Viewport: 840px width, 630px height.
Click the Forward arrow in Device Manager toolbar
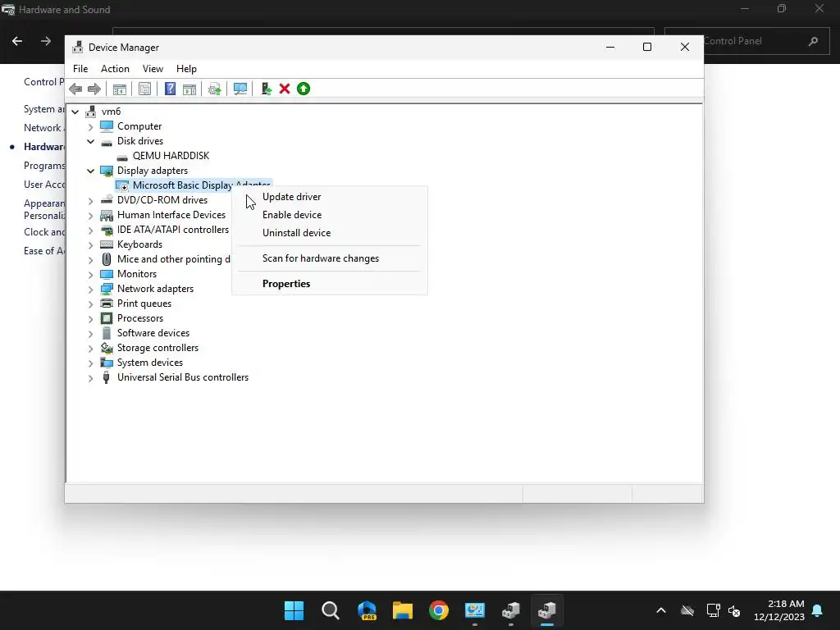(94, 89)
